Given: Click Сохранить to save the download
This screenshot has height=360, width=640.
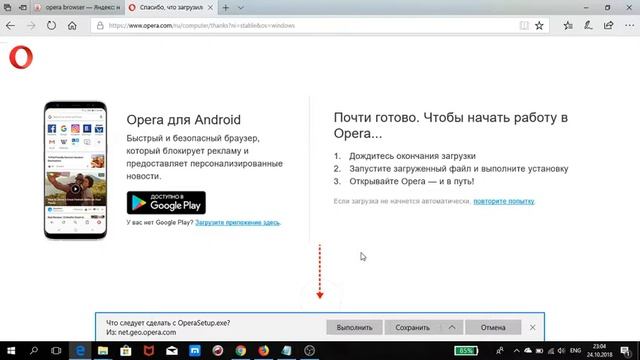Looking at the screenshot, I should pos(412,327).
